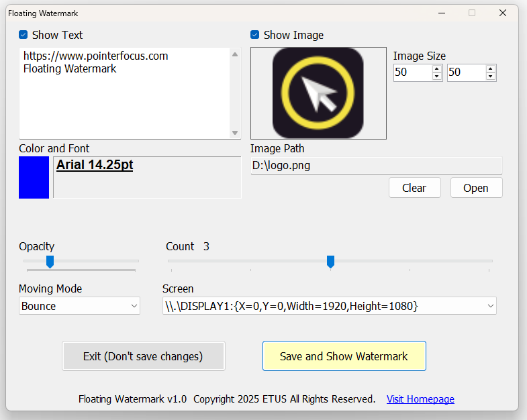The image size is (527, 420).
Task: Clear the selected image path
Action: (414, 188)
